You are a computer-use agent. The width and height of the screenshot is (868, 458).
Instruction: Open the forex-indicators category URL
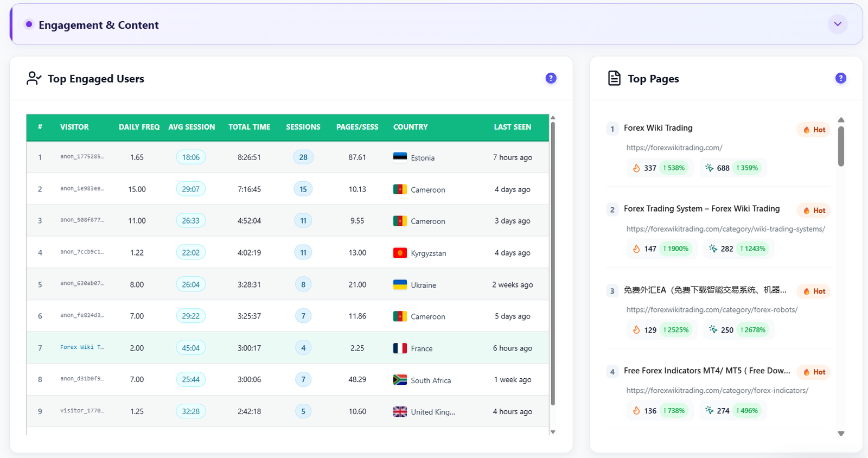click(717, 391)
